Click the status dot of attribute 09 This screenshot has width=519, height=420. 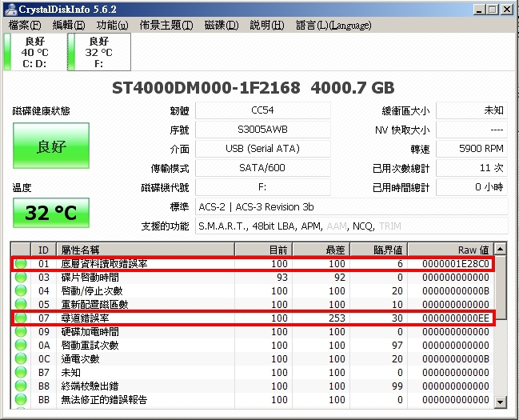point(21,331)
